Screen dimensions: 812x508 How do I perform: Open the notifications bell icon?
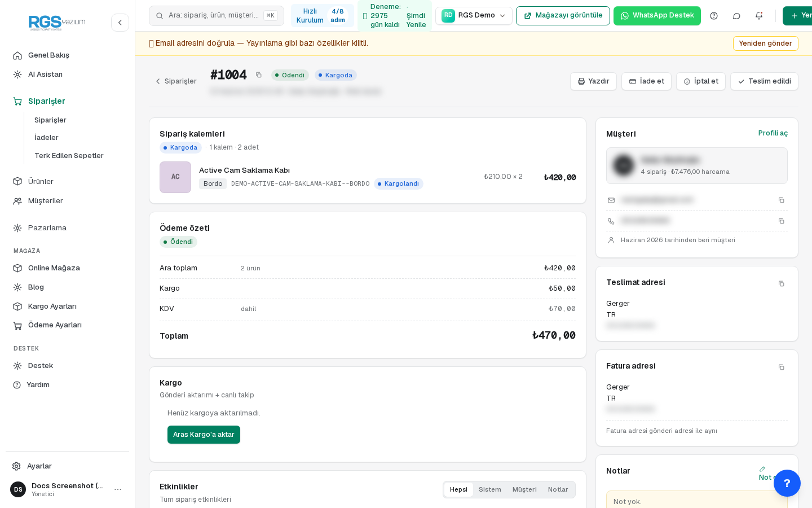tap(759, 16)
